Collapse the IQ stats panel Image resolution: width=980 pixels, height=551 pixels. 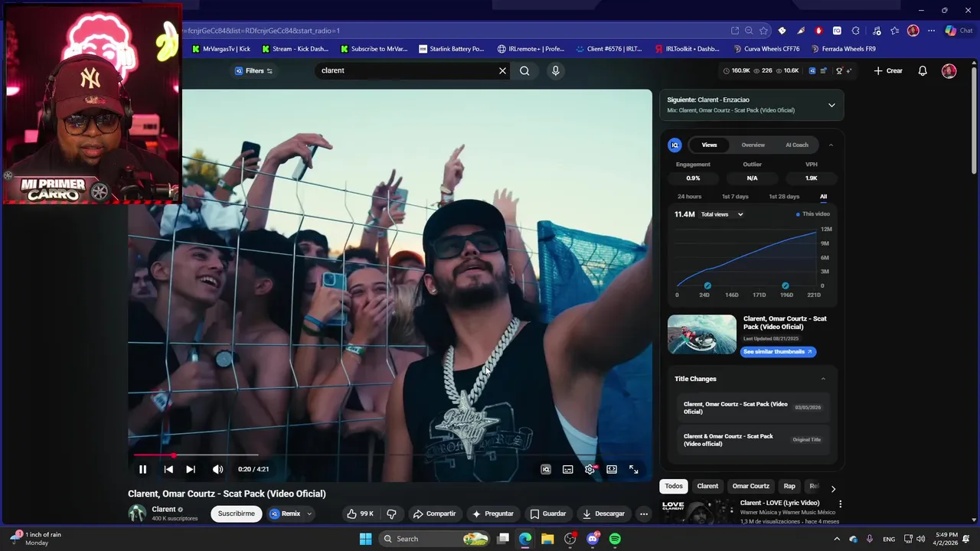831,145
